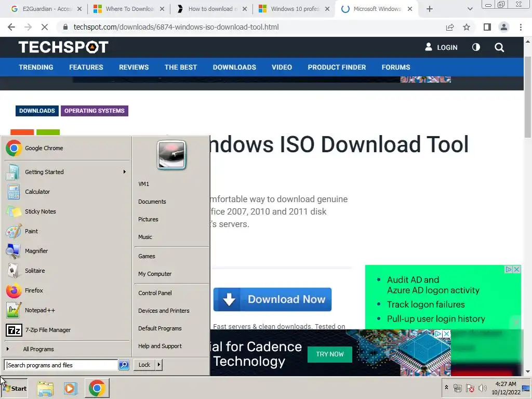Click the LOGIN link
Image resolution: width=532 pixels, height=399 pixels.
(x=441, y=47)
